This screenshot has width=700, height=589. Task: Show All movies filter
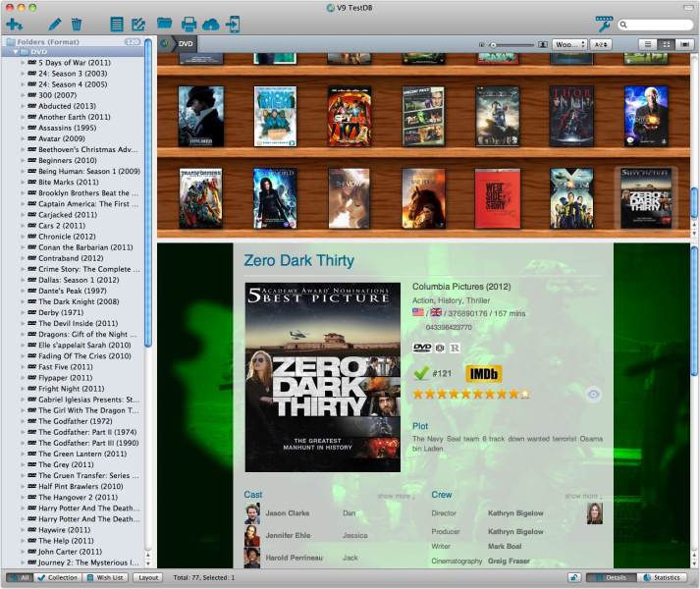click(20, 577)
